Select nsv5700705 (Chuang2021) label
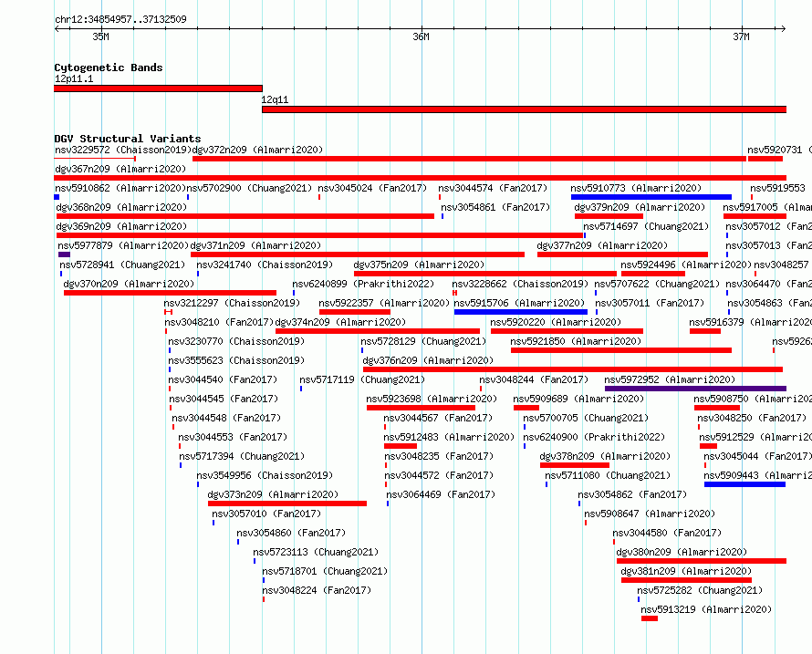This screenshot has height=654, width=812. tap(586, 418)
